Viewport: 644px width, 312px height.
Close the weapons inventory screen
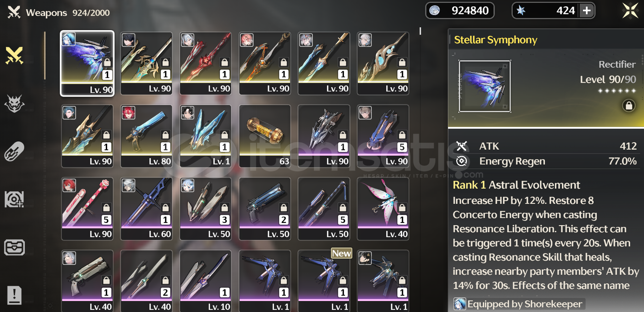point(630,11)
